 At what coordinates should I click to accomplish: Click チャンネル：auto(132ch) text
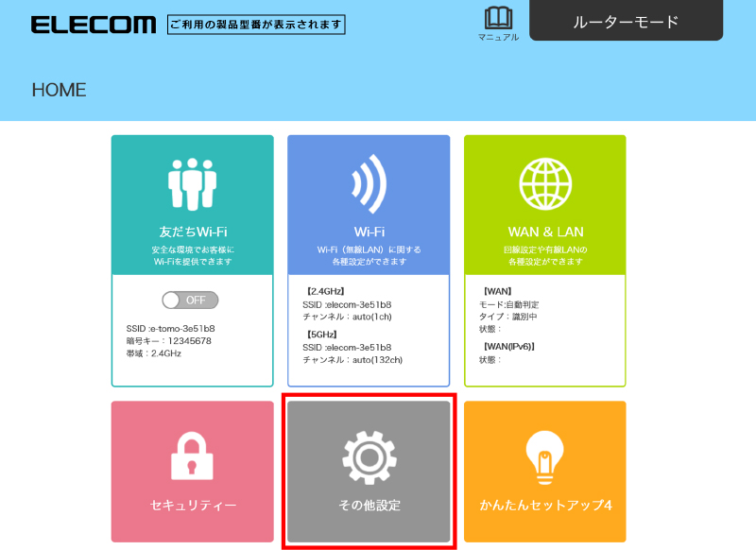pyautogui.click(x=352, y=360)
